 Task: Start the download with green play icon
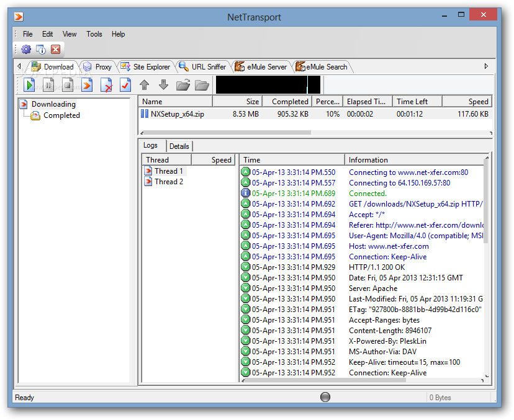[29, 85]
